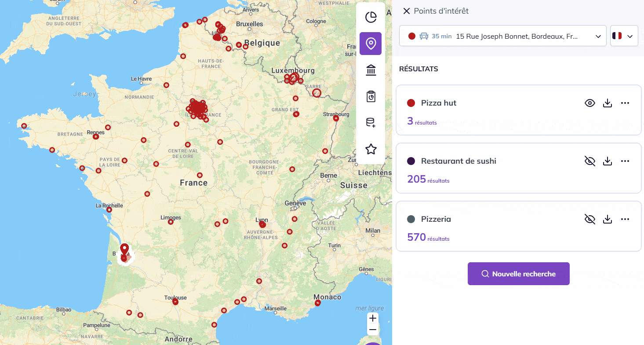Download Pizzeria results

point(608,219)
